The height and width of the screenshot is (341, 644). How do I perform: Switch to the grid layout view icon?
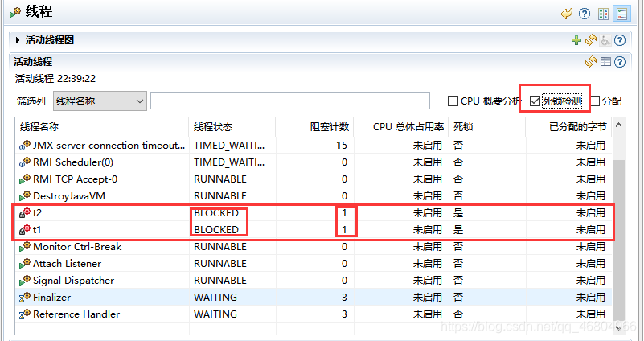(603, 14)
